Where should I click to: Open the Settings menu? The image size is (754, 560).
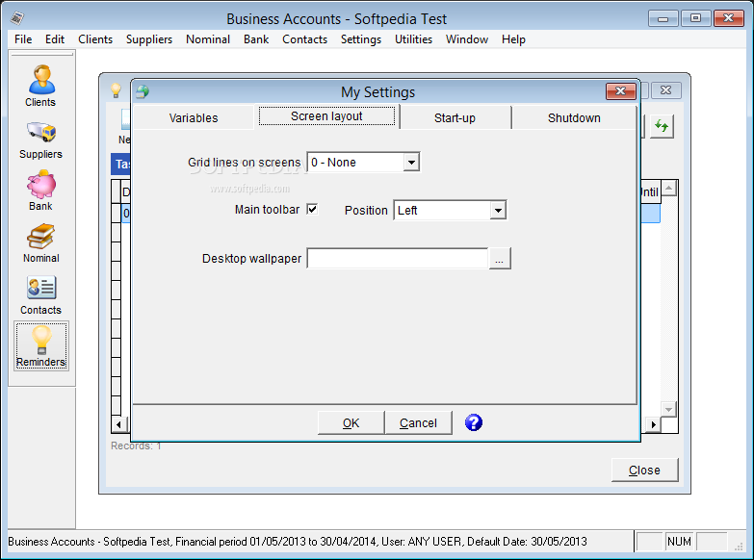(x=361, y=39)
